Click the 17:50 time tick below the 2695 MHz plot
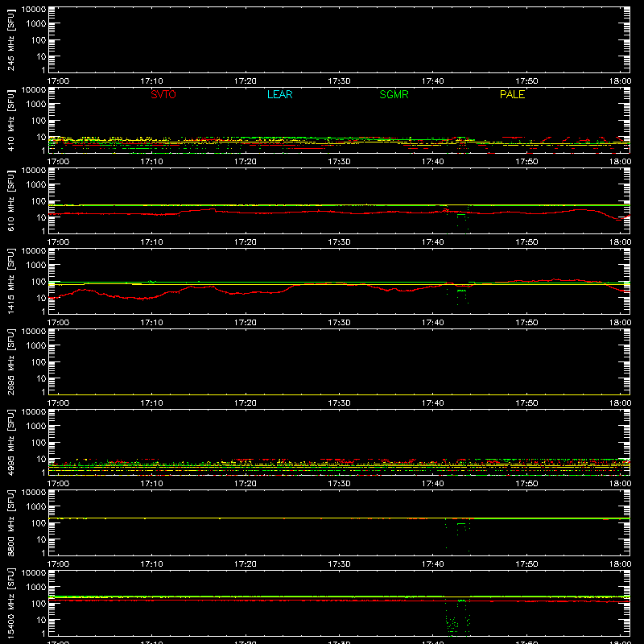This screenshot has height=644, width=644. tap(526, 403)
